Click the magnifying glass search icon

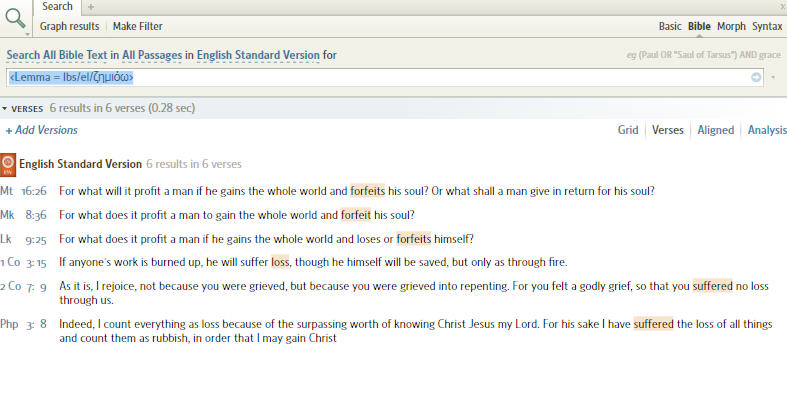coord(15,18)
